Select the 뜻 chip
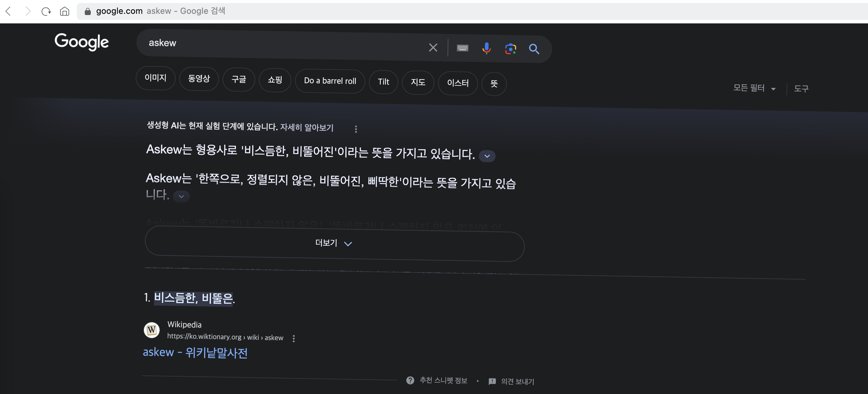This screenshot has width=868, height=394. [x=494, y=84]
